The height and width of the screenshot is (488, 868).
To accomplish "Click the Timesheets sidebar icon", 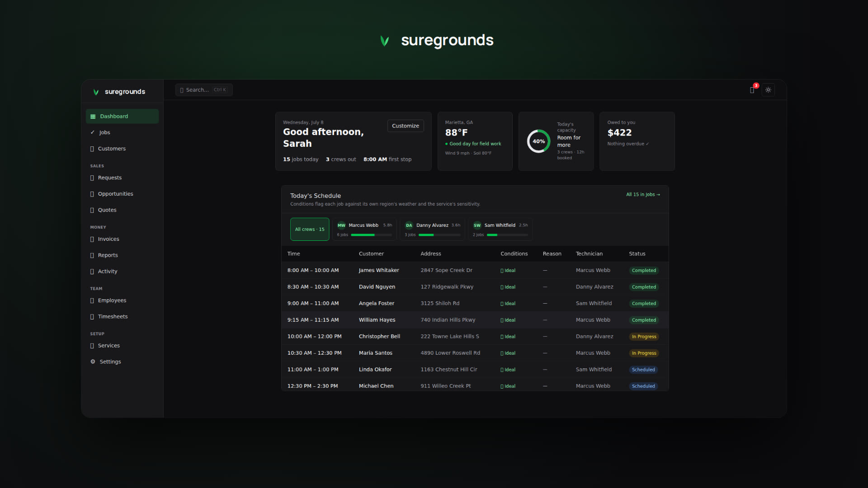I will [x=92, y=317].
